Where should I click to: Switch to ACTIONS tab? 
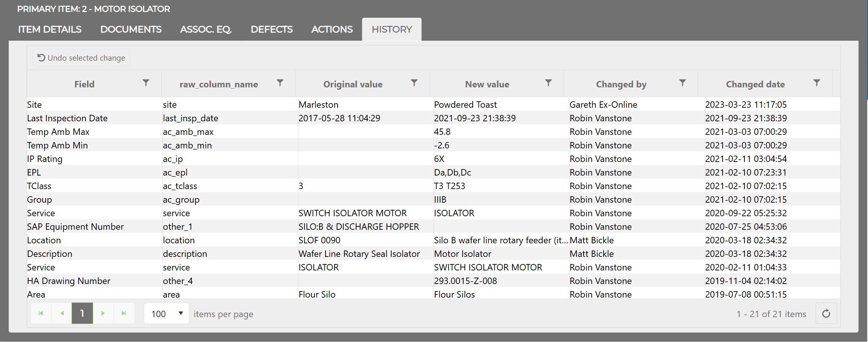coord(332,29)
